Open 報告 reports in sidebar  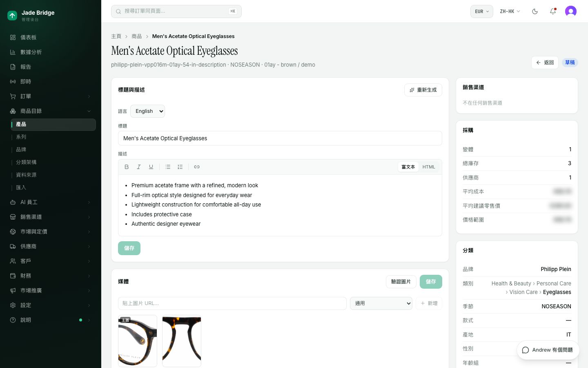point(51,67)
